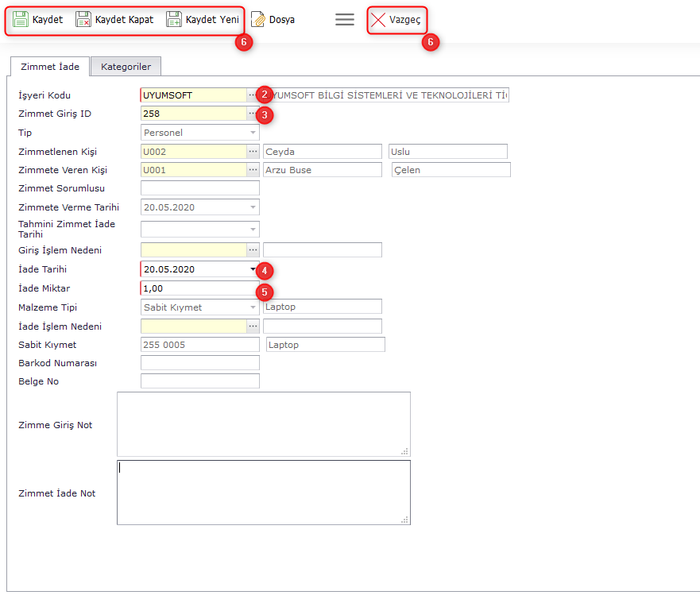Click the Vazgeç red X icon

click(x=378, y=20)
